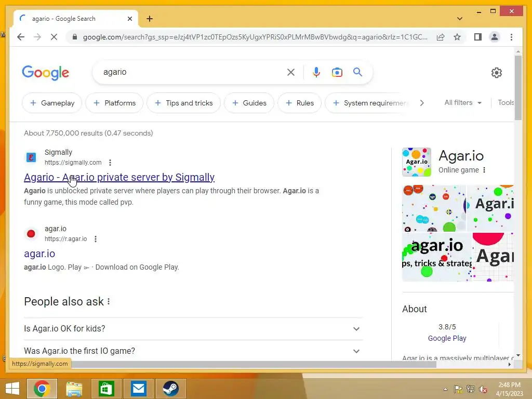Click the Sigmally site favicon

(x=31, y=157)
